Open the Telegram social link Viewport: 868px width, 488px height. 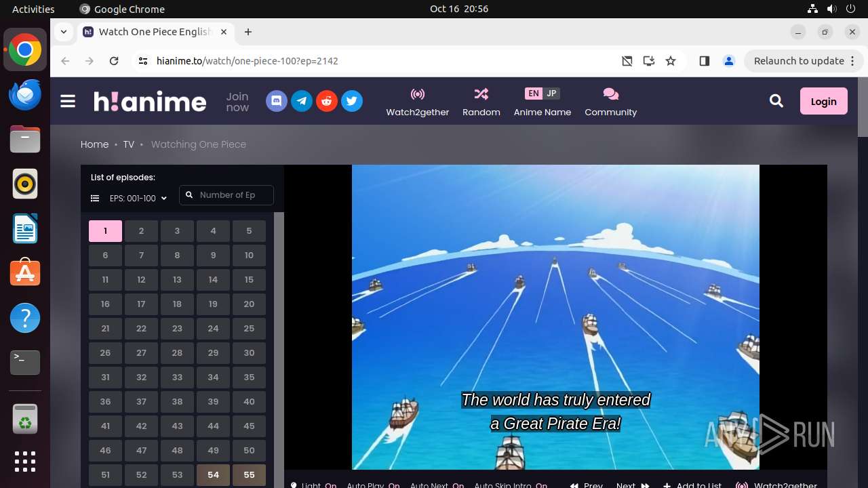(x=302, y=102)
